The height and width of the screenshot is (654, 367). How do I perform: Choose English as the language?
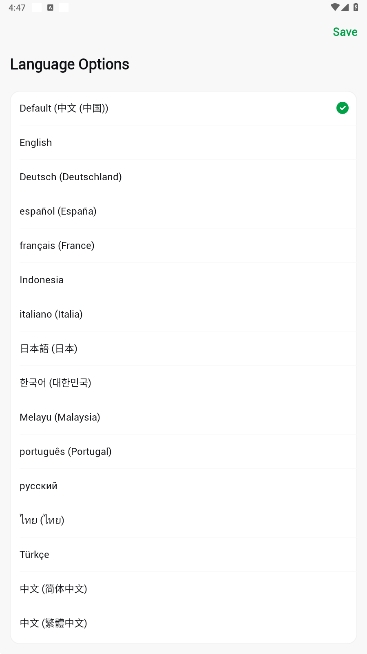(184, 143)
